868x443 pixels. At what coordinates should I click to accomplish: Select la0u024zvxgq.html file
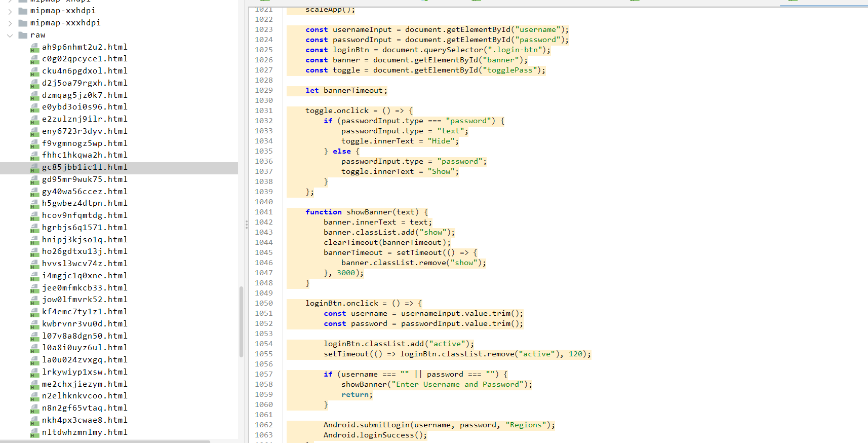click(85, 360)
